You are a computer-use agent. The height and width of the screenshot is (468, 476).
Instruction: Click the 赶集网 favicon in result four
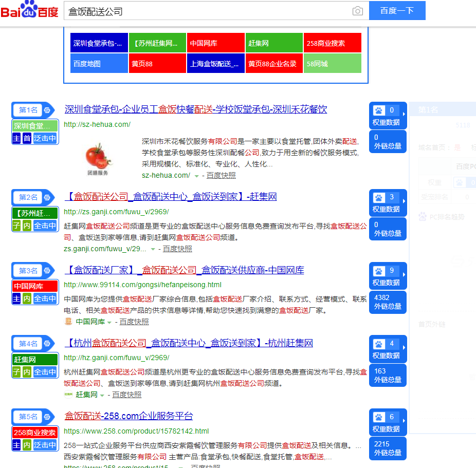(x=68, y=395)
